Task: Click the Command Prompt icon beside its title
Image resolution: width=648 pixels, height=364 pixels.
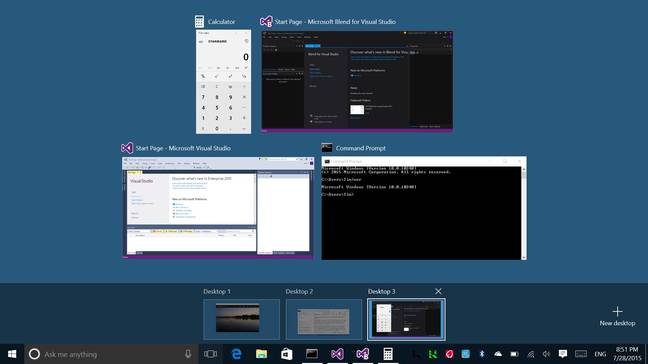Action: [x=327, y=148]
